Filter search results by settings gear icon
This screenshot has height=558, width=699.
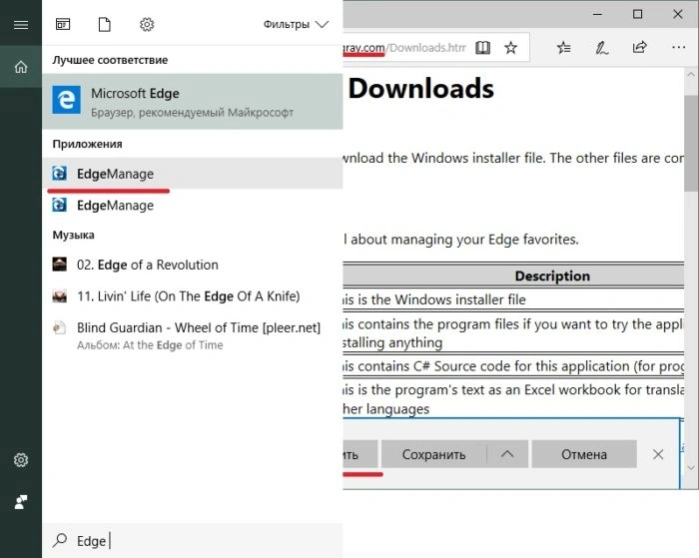(x=147, y=24)
